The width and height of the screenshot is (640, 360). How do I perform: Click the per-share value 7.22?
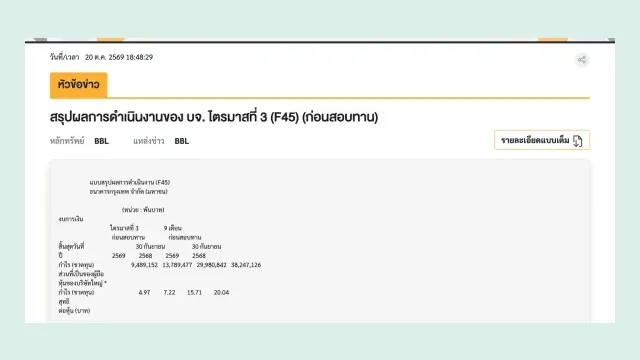[x=169, y=292]
